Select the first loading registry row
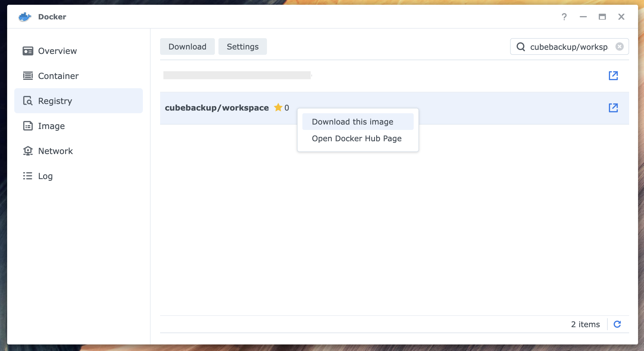Image resolution: width=644 pixels, height=351 pixels. 395,76
